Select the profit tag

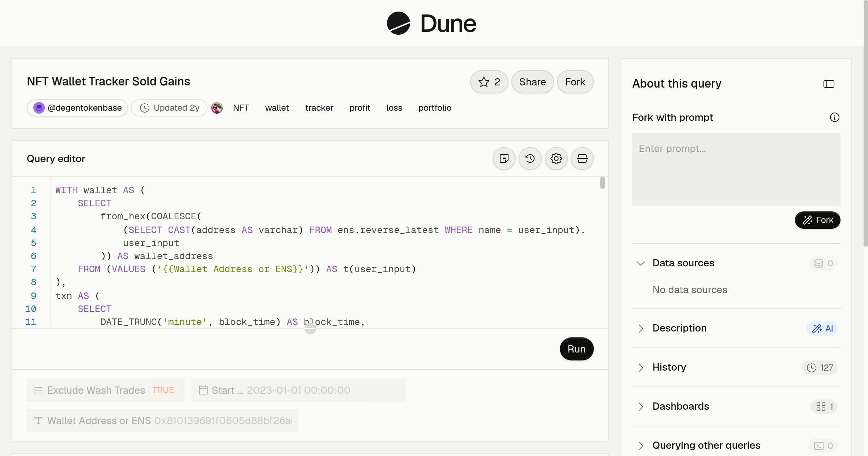coord(360,108)
